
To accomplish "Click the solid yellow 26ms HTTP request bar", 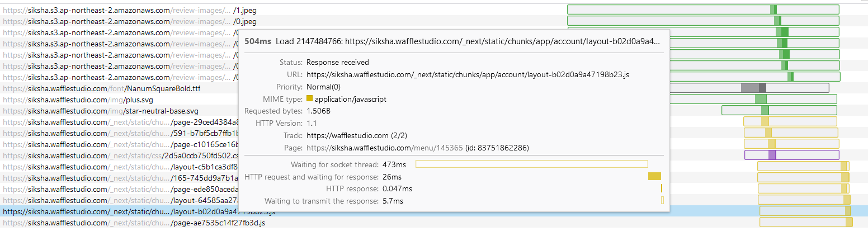I will click(654, 176).
